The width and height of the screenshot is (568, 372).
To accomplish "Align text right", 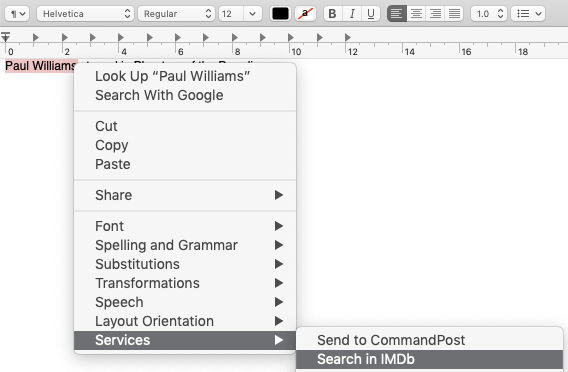I will click(x=435, y=14).
